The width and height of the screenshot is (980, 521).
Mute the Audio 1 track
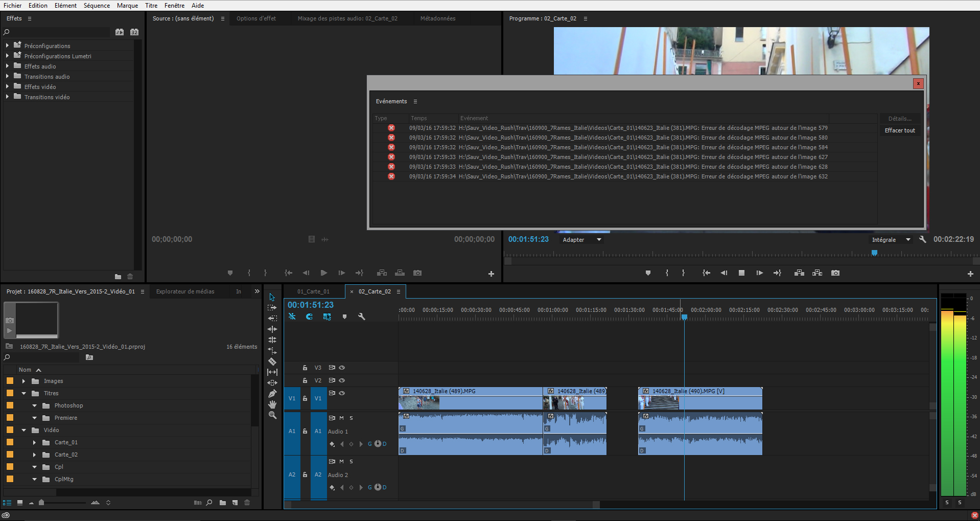click(341, 418)
